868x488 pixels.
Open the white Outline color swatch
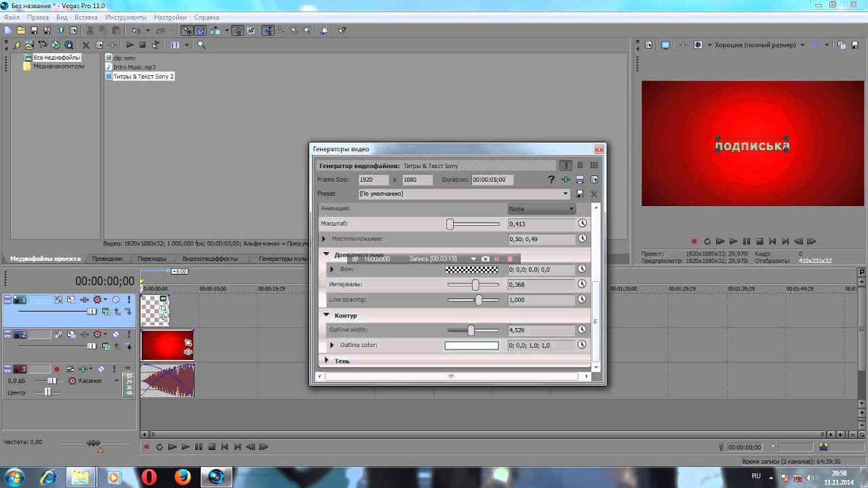[x=471, y=346]
